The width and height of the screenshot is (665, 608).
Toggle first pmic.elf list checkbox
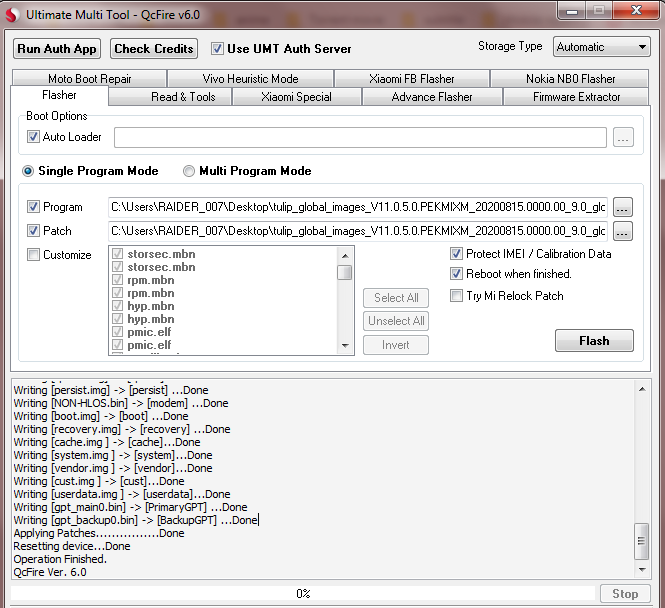click(x=117, y=332)
